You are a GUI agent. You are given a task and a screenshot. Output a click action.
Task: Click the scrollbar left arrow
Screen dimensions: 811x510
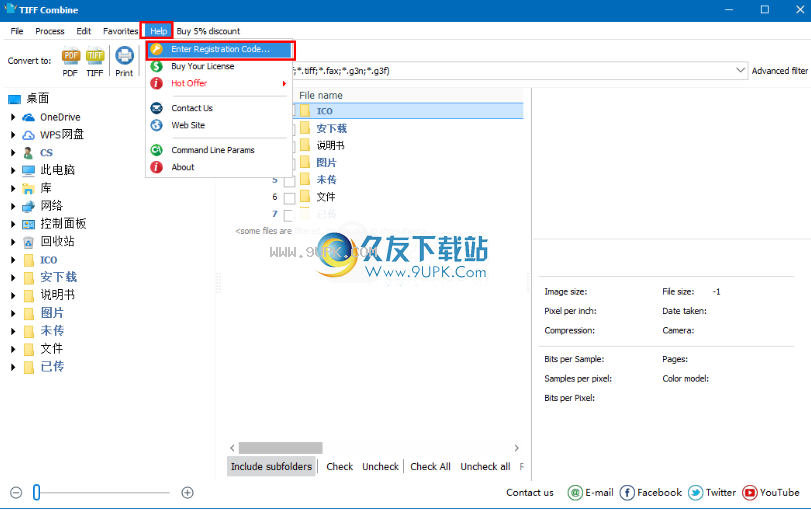[232, 448]
